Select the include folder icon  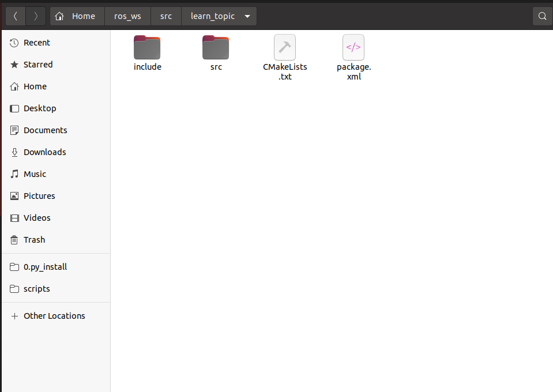pos(147,47)
